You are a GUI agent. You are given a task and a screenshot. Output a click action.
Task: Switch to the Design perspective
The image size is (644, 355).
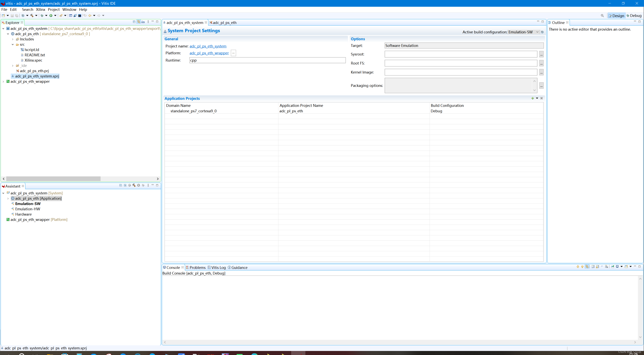point(616,16)
